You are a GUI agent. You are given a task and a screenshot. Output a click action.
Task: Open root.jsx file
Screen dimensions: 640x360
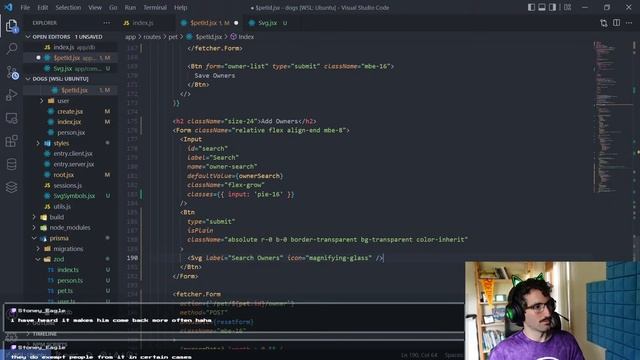tap(64, 175)
